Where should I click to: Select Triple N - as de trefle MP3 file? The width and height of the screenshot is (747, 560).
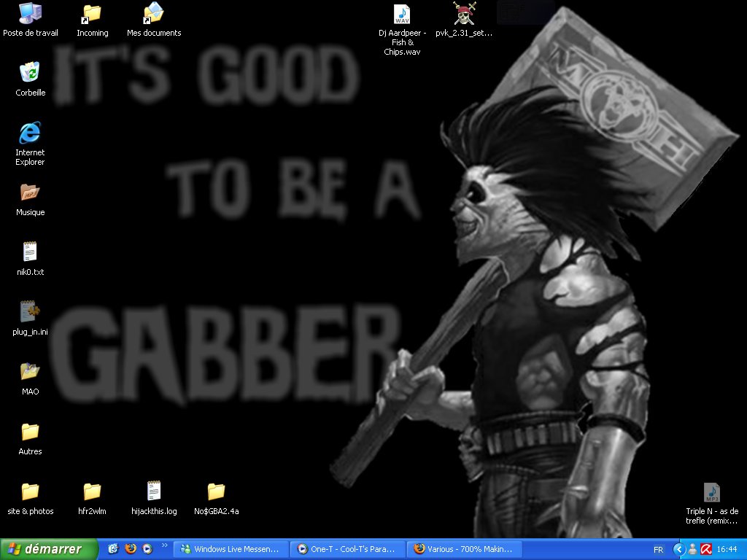coord(712,503)
